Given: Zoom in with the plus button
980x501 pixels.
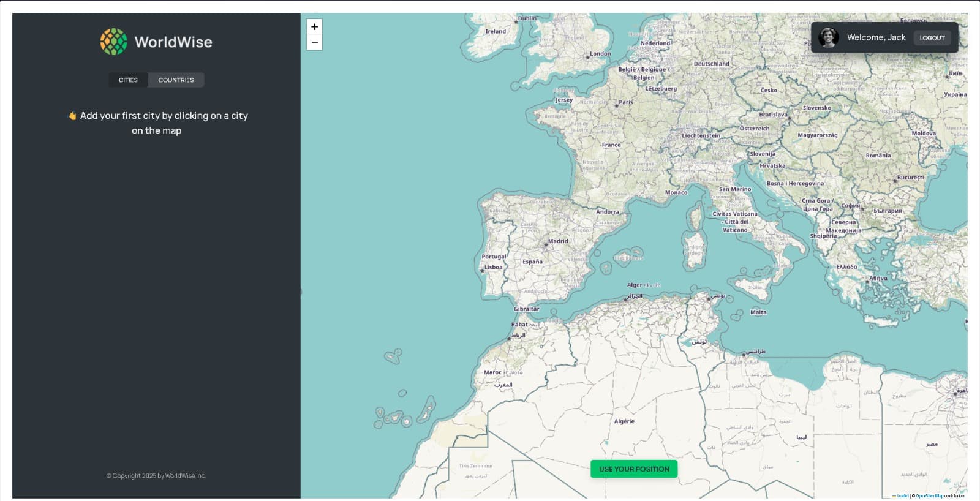Looking at the screenshot, I should tap(314, 27).
